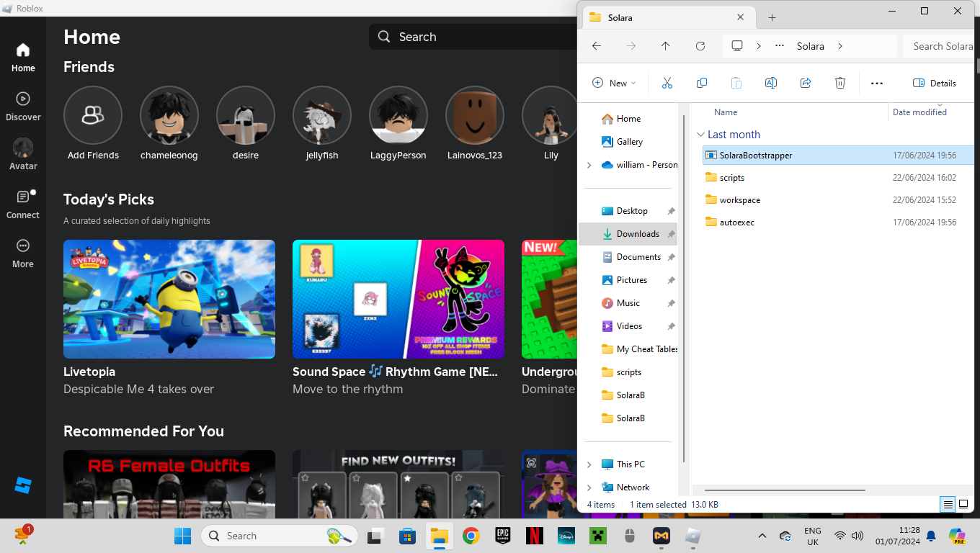Open Lainovos_123's friend avatar
Image resolution: width=980 pixels, height=553 pixels.
(475, 115)
